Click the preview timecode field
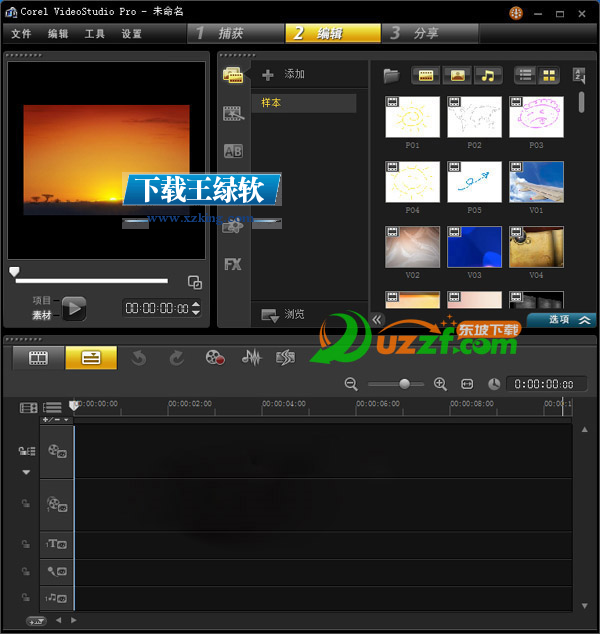 157,309
